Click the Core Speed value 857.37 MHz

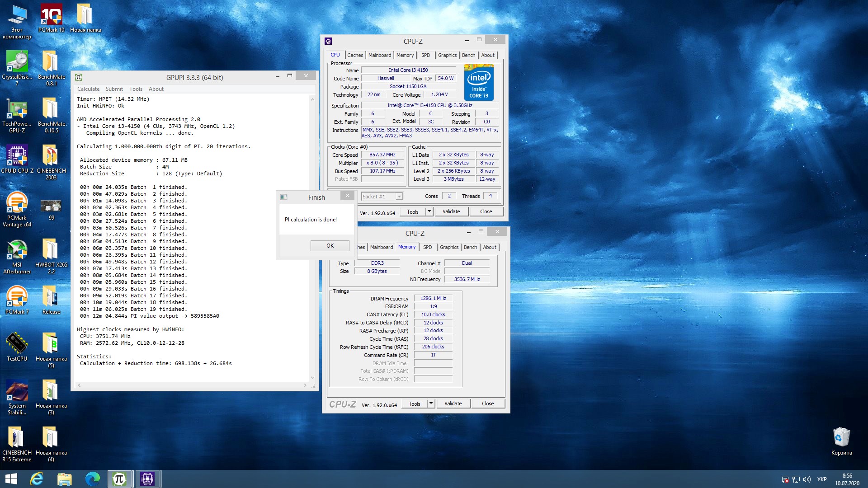382,155
